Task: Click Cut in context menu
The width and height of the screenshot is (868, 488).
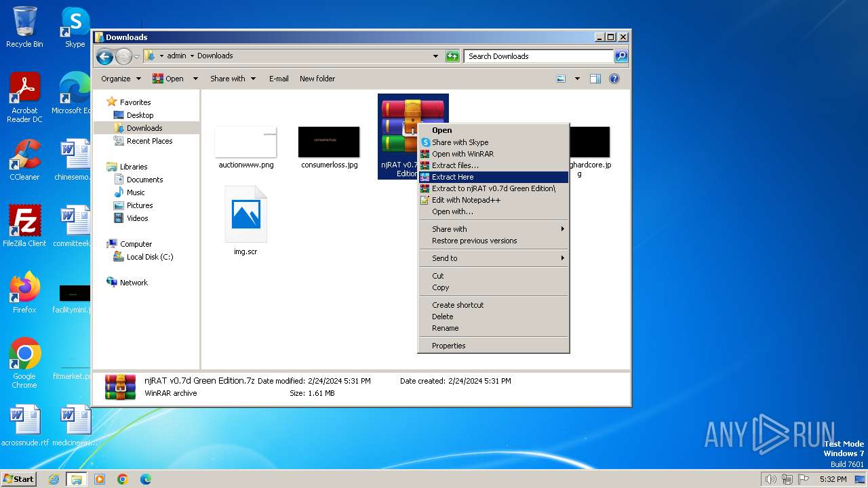Action: [494, 276]
